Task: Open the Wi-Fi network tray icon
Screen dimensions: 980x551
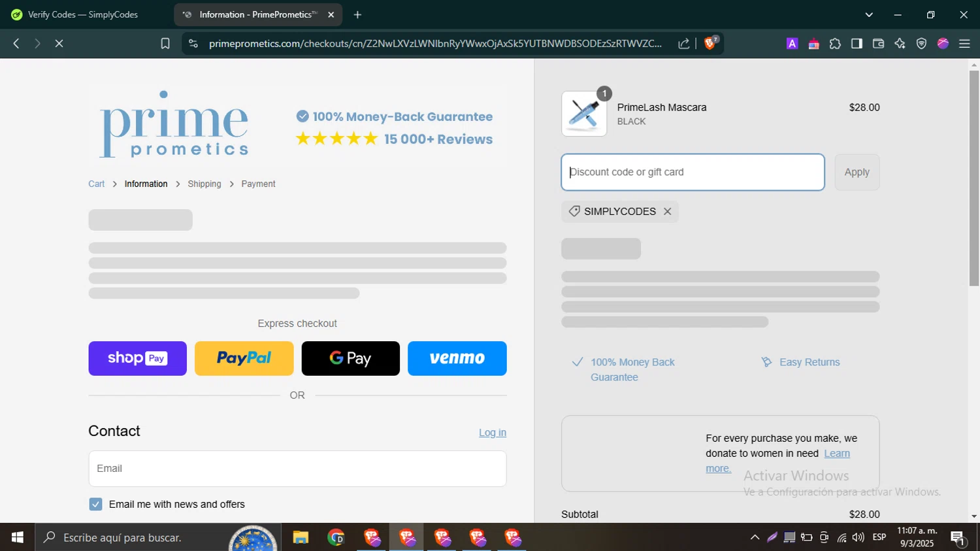Action: (x=841, y=537)
